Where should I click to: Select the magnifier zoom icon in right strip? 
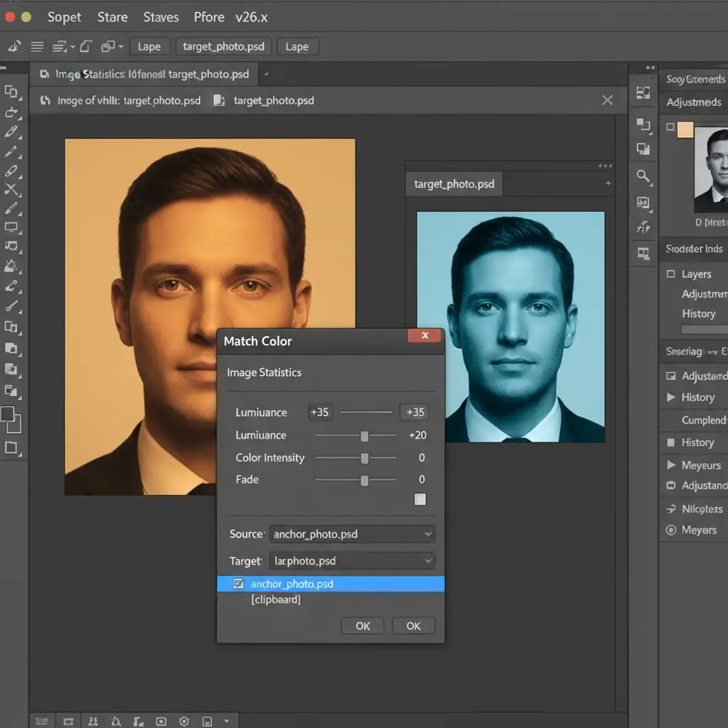tap(643, 176)
